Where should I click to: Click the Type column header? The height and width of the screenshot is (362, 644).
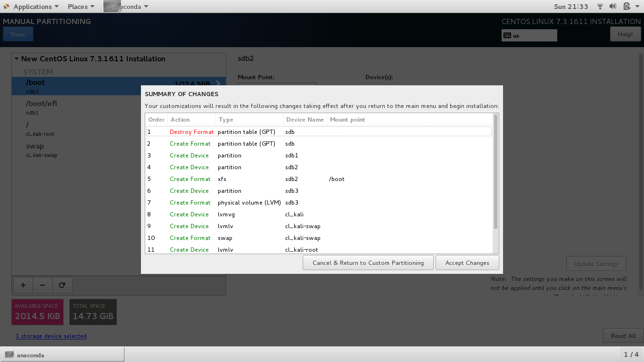[249, 120]
